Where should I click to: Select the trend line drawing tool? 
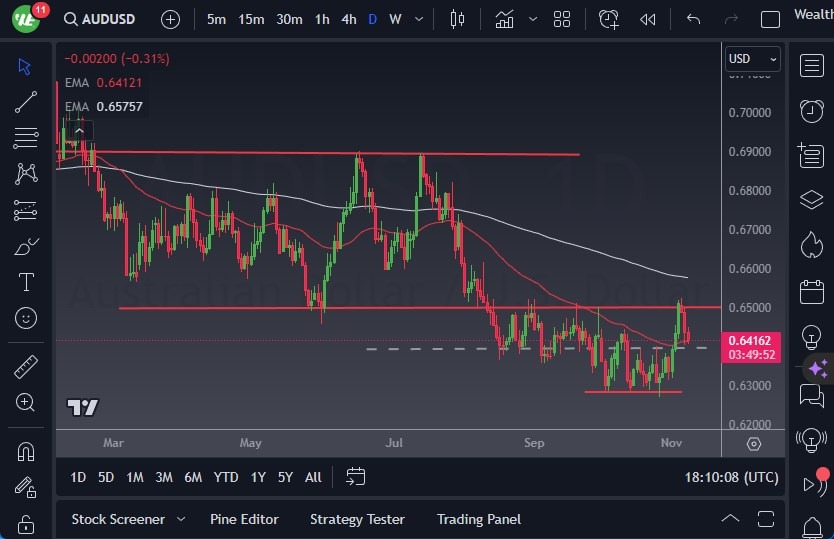pyautogui.click(x=26, y=101)
